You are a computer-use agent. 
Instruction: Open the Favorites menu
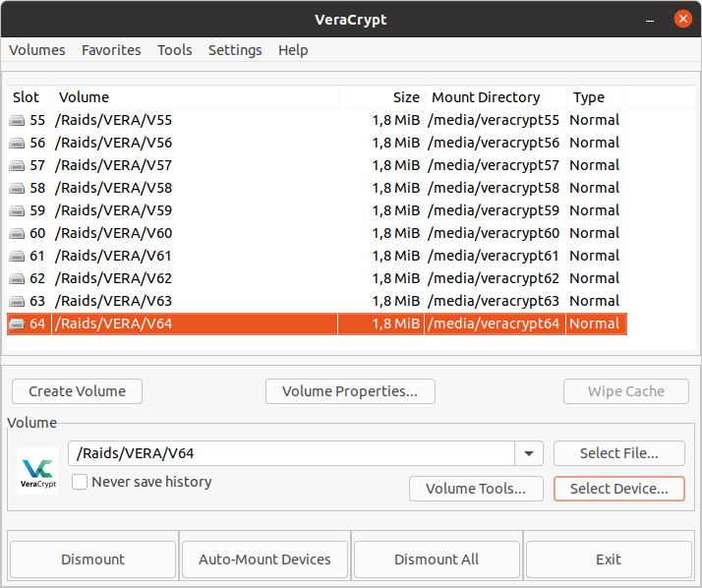coord(111,50)
